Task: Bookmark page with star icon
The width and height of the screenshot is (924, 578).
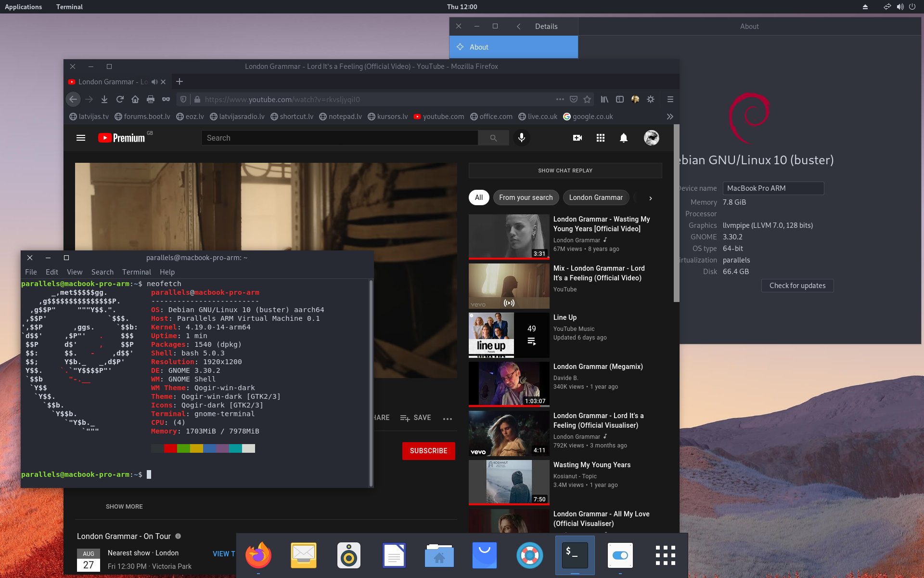Action: coord(587,99)
